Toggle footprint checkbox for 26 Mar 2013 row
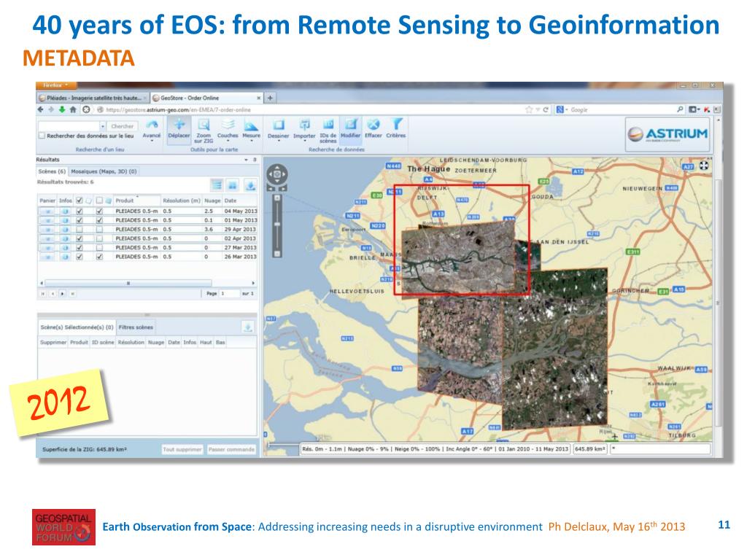 click(80, 257)
